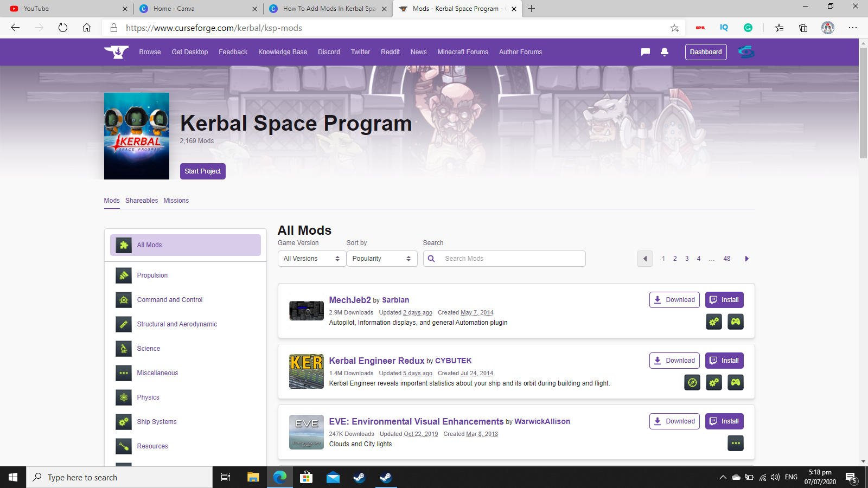Favorite this page with the star icon
This screenshot has height=488, width=868.
[x=674, y=28]
